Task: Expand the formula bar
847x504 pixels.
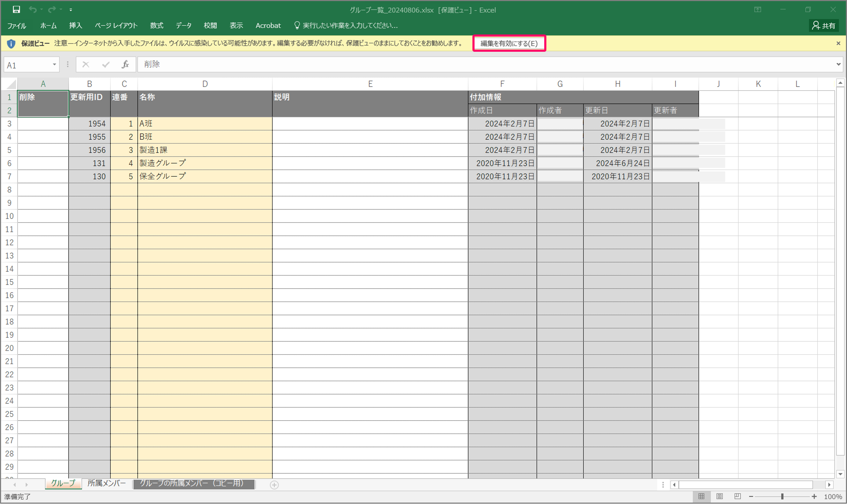Action: tap(838, 64)
